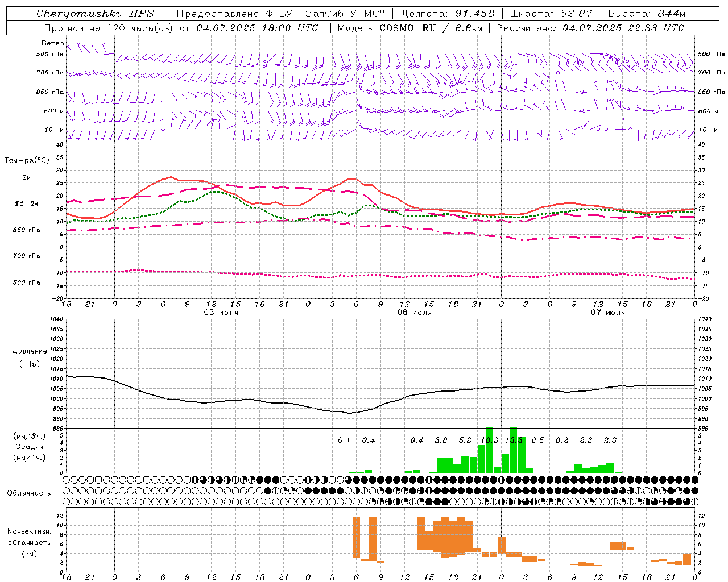Screen dimensions: 728x582
Task: Click the 0.2 precipitation value
Action: coord(562,440)
